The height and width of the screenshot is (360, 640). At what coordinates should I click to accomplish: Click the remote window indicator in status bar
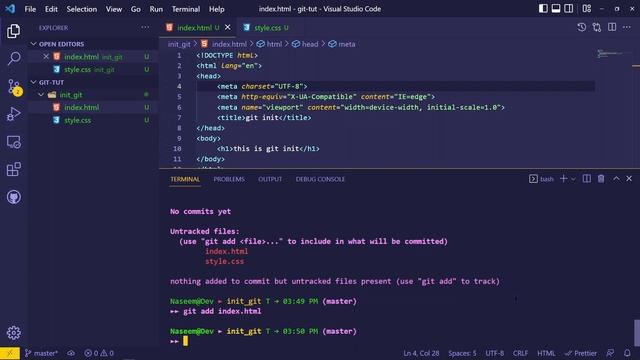pos(10,353)
